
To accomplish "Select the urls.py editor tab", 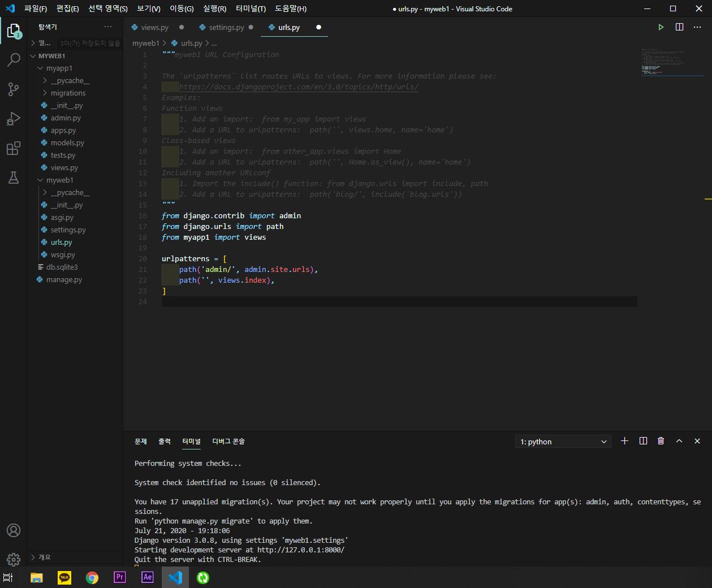I will 289,27.
